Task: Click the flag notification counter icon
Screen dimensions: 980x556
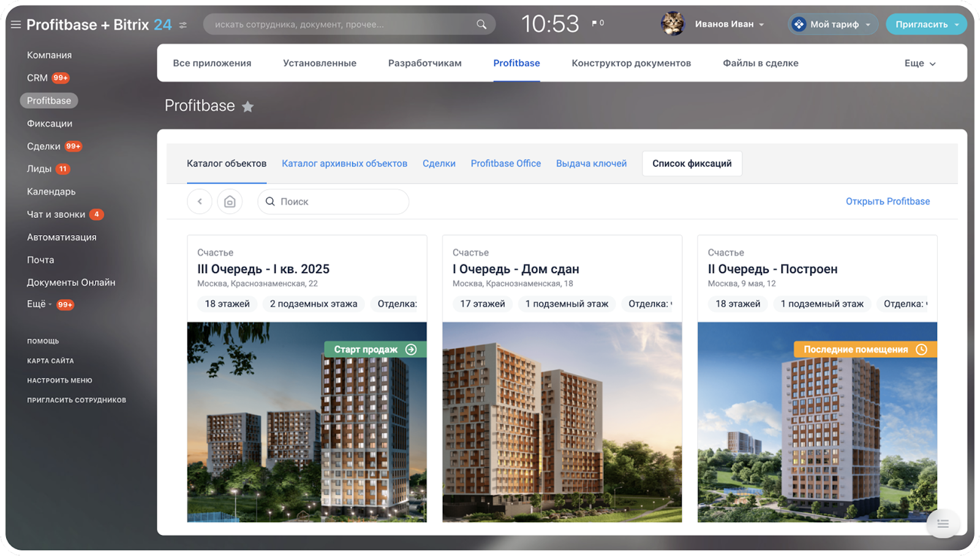Action: [598, 23]
